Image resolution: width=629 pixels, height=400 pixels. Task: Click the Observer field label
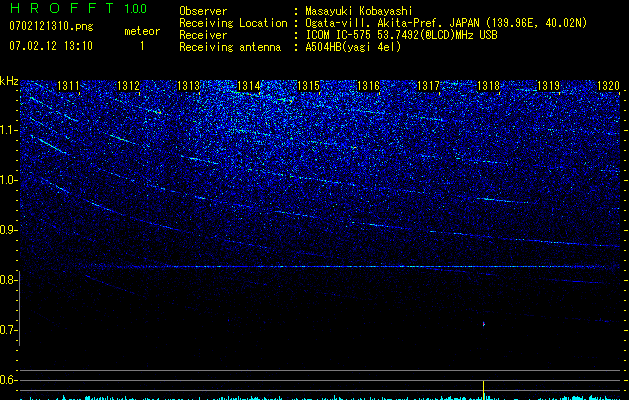click(x=203, y=11)
